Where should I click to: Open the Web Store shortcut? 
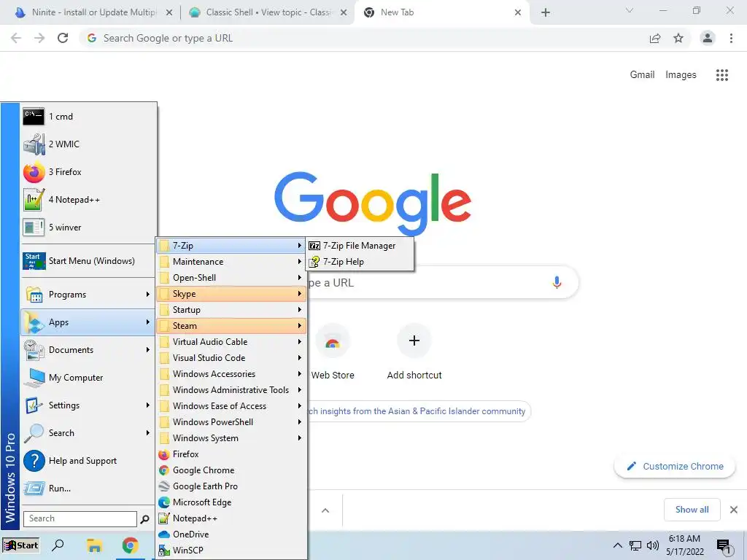[333, 352]
